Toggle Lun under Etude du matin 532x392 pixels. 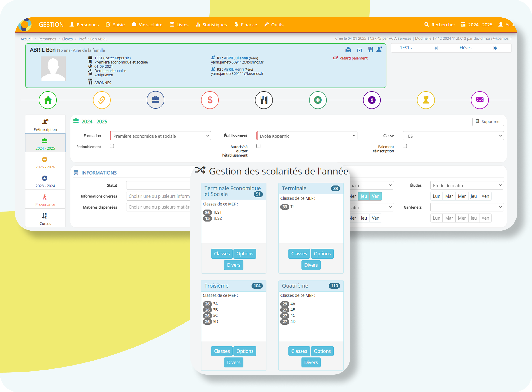437,196
